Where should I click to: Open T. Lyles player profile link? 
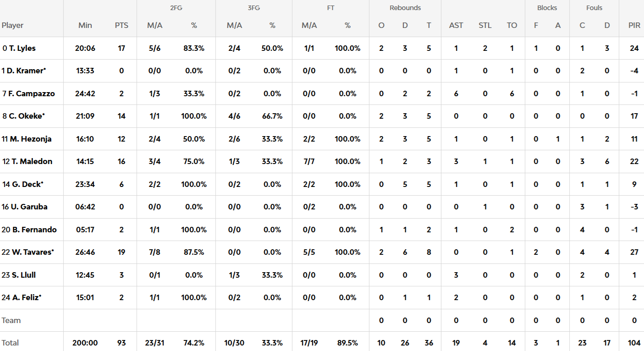click(22, 48)
